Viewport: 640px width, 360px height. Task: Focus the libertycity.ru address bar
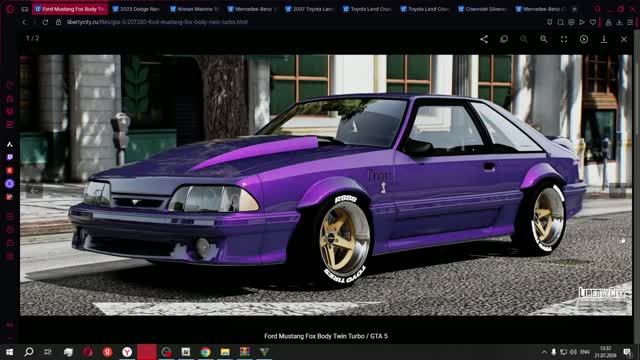(x=157, y=22)
